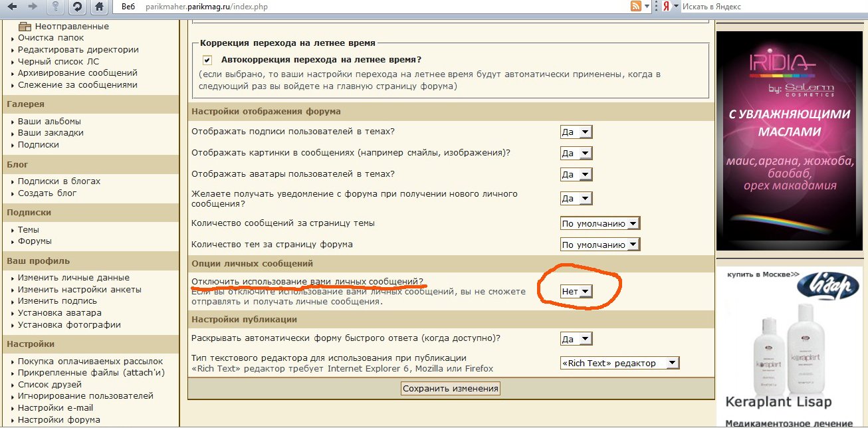Screen dimensions: 868x428
Task: Open quick reply form auto-expand dropdown
Action: [x=576, y=338]
